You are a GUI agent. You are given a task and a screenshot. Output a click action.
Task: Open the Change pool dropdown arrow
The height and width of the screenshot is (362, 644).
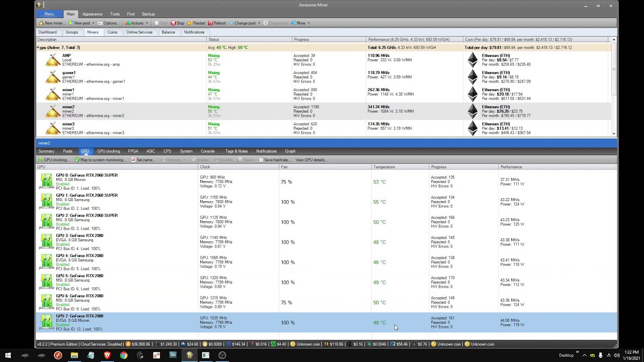[x=259, y=23]
